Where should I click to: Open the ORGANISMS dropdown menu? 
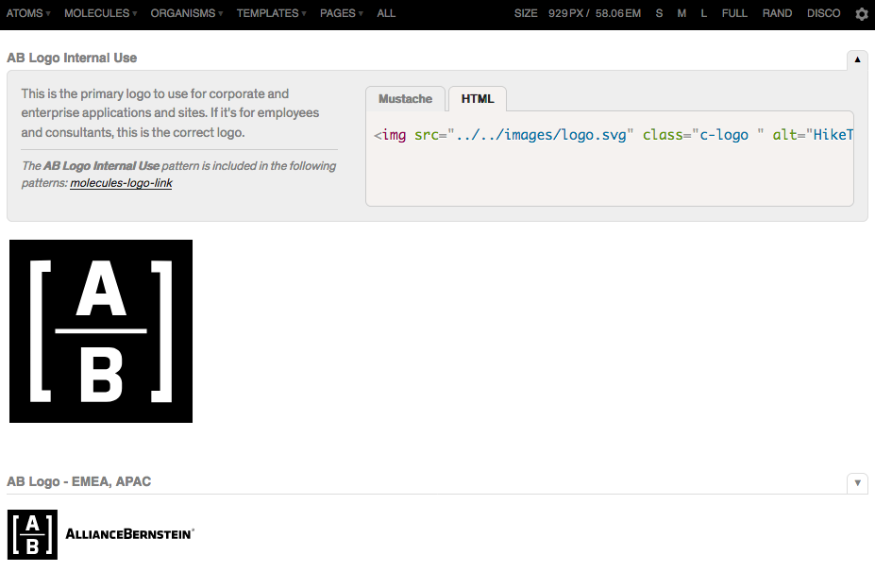tap(186, 13)
